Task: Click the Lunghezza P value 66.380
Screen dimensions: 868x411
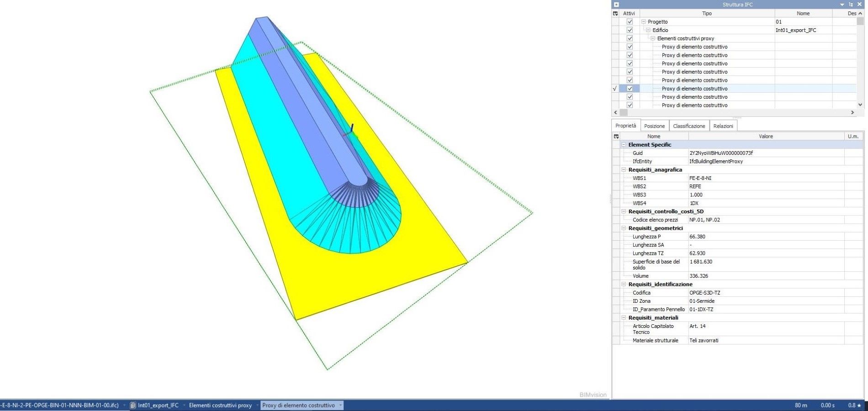Action: click(697, 237)
